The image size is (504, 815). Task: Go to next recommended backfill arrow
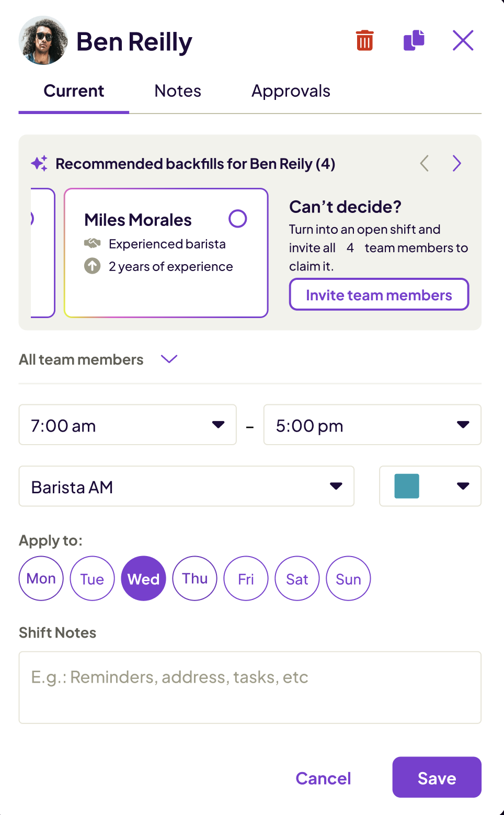coord(457,164)
